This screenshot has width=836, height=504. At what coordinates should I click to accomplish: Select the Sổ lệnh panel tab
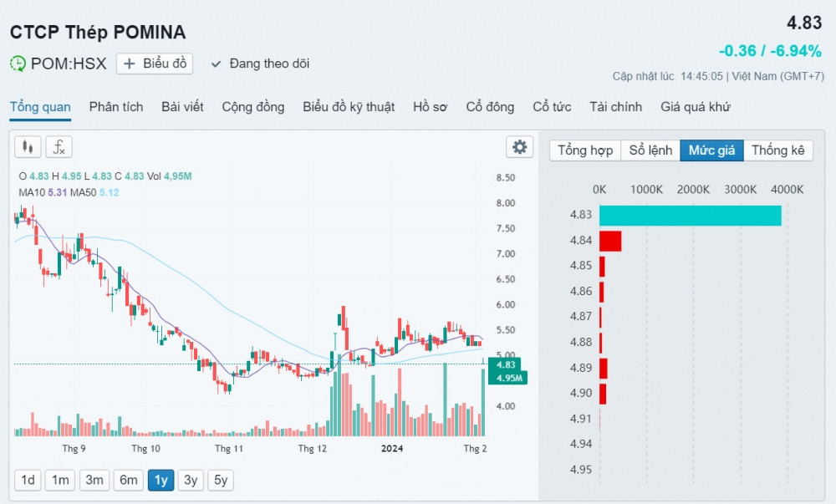(650, 150)
